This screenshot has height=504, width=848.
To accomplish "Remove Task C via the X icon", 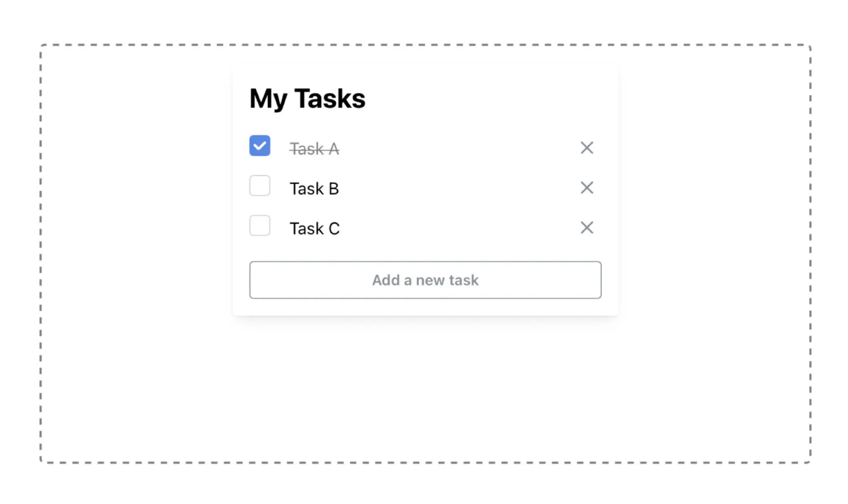I will click(587, 227).
